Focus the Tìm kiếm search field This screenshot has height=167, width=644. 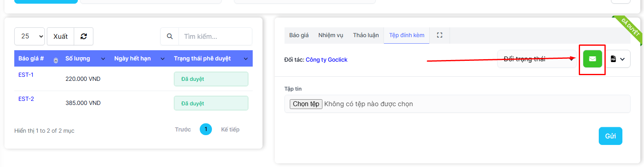215,36
